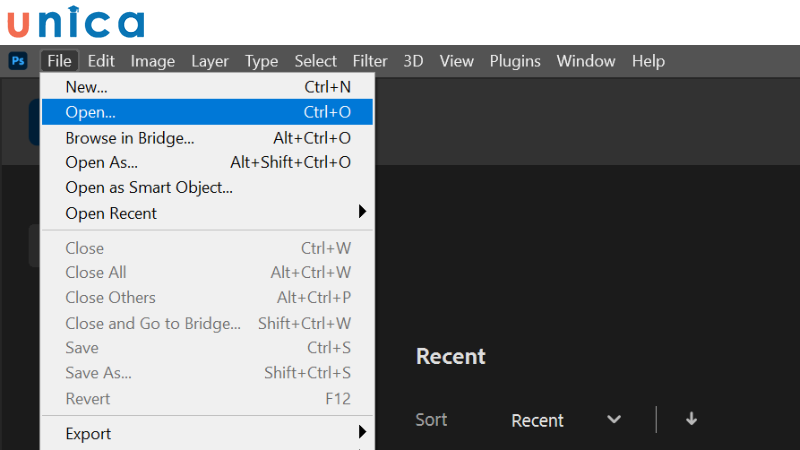Screen dimensions: 800x450
Task: Open the Select menu
Action: pyautogui.click(x=315, y=61)
